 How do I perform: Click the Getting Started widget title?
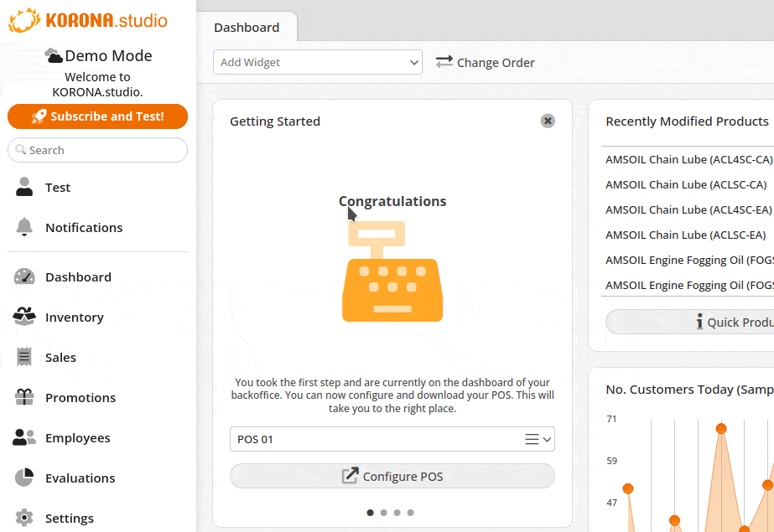click(275, 121)
